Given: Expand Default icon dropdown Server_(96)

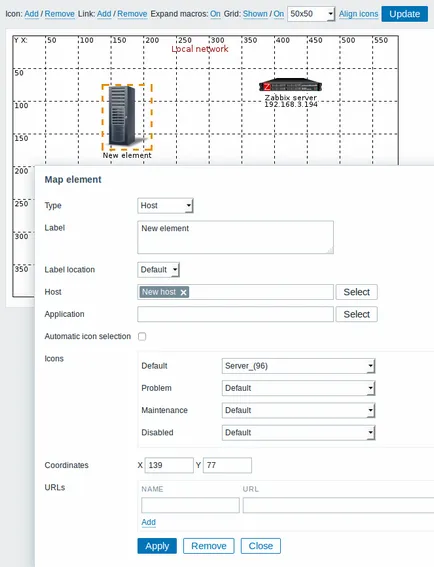Looking at the screenshot, I should 298,366.
